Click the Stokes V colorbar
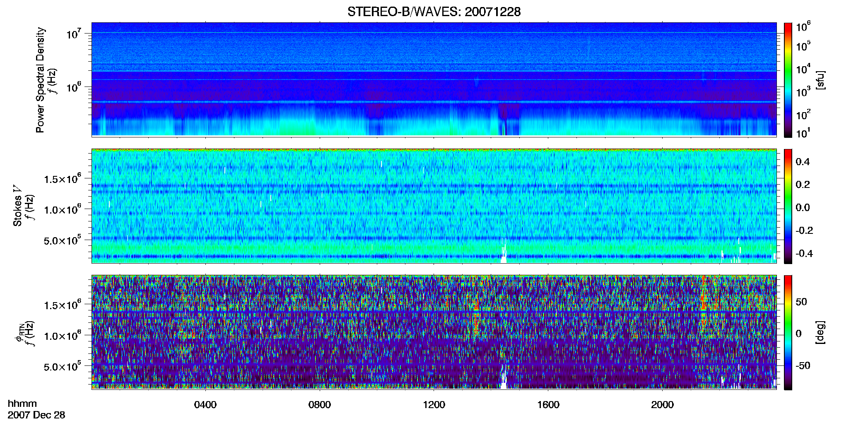Viewport: 868px width, 447px height. [x=788, y=206]
